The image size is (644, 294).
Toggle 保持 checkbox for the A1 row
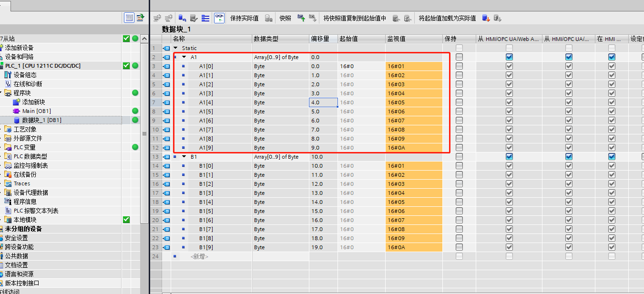pos(459,57)
